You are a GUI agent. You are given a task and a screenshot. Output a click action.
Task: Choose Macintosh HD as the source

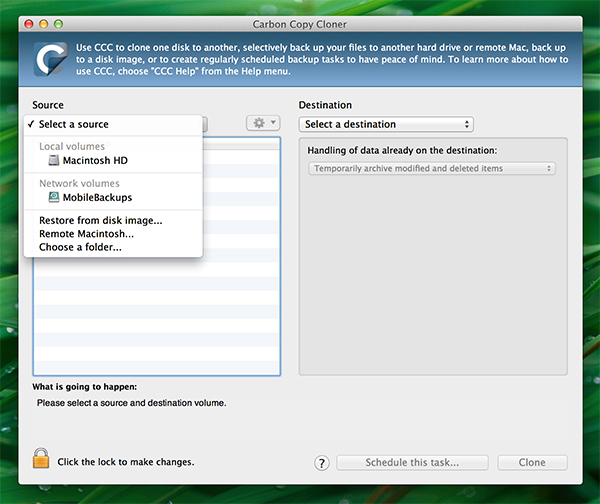pyautogui.click(x=113, y=160)
